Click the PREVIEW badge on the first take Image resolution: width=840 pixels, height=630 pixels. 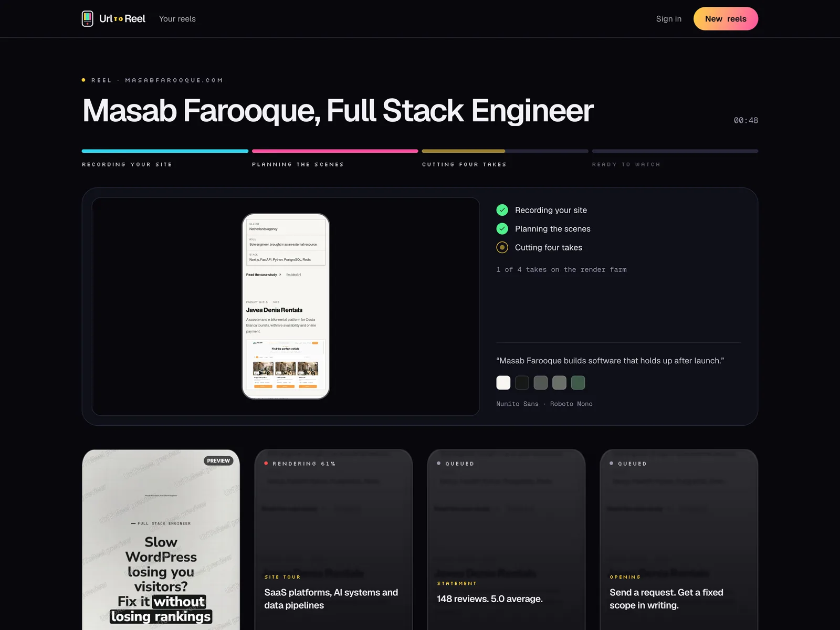click(218, 461)
